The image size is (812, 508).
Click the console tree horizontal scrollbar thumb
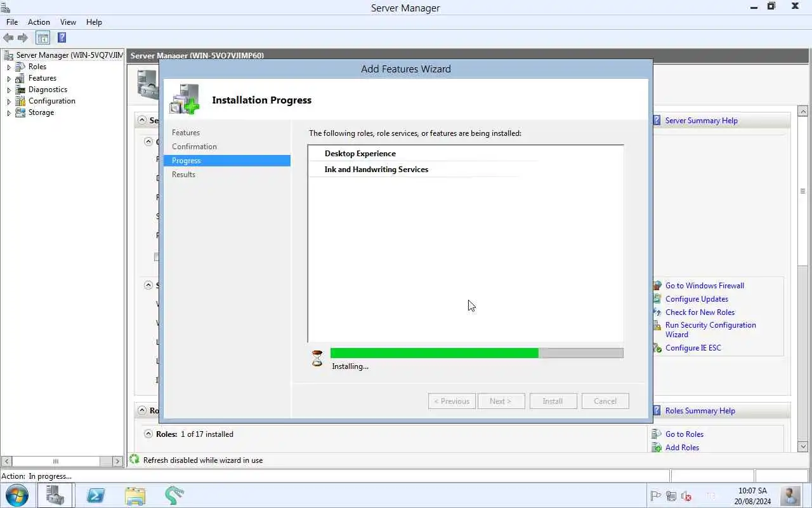(55, 461)
